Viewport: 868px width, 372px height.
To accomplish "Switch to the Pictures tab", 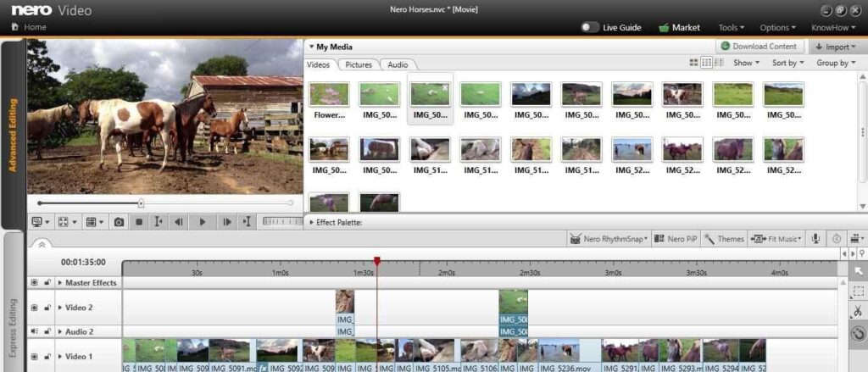I will [x=359, y=64].
